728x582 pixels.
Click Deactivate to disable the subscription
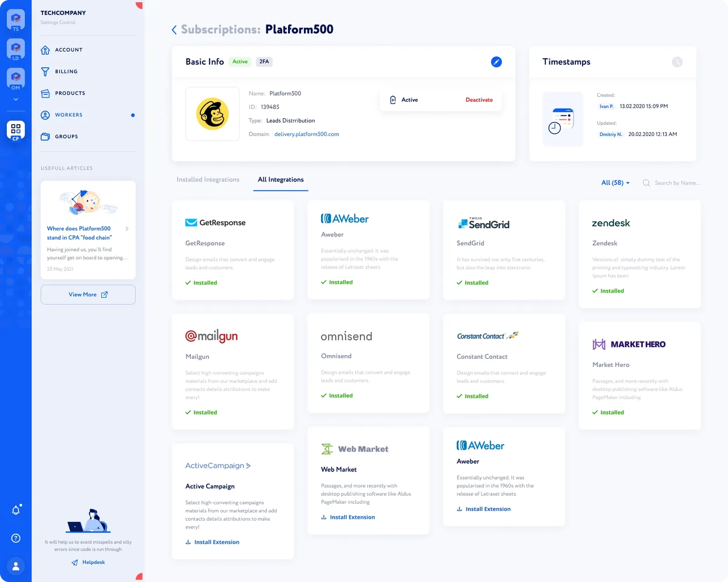pyautogui.click(x=479, y=100)
